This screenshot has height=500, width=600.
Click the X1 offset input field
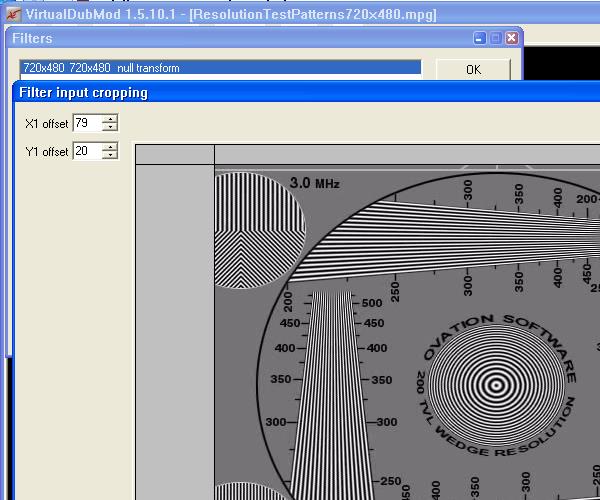coord(87,123)
